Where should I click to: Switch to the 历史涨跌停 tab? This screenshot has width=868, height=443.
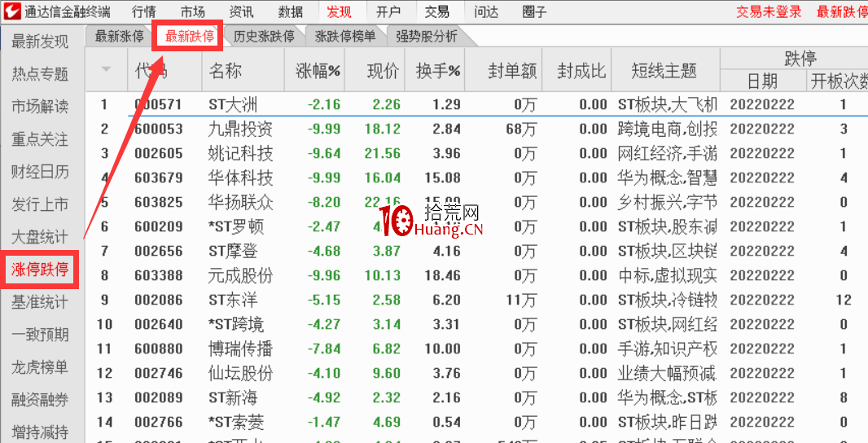coord(264,37)
